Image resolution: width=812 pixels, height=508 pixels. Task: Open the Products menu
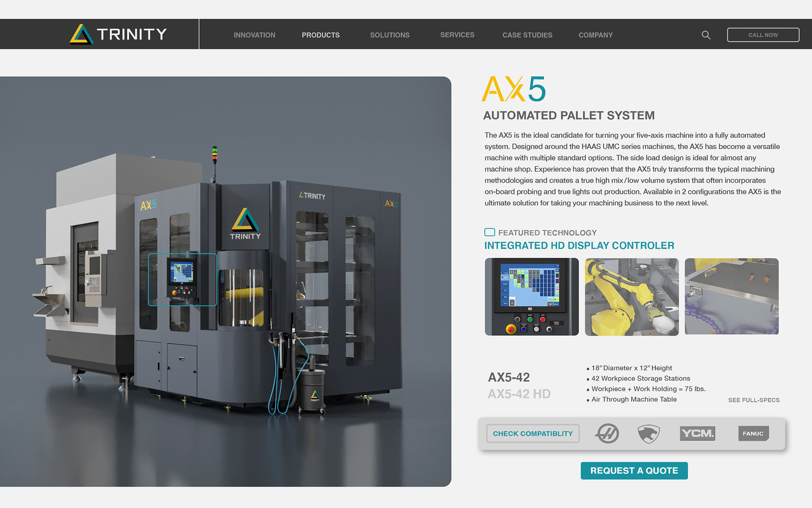coord(321,35)
